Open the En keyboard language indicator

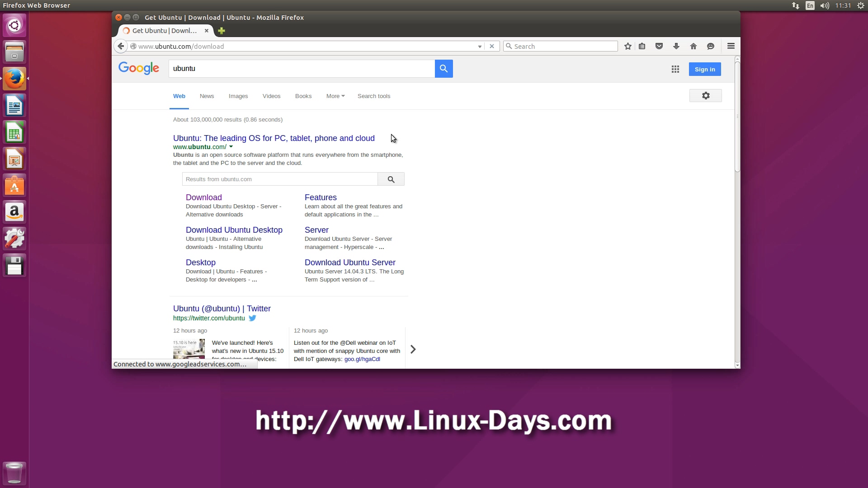tap(810, 5)
